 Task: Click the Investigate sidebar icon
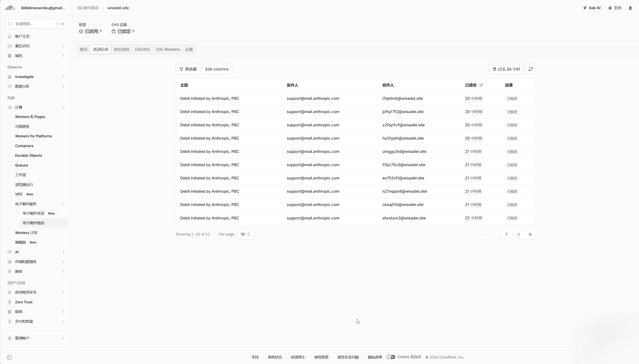click(x=10, y=77)
